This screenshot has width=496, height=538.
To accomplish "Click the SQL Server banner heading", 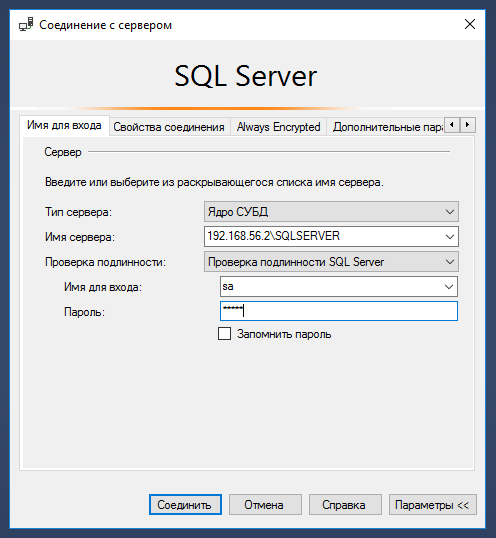I will coord(246,76).
